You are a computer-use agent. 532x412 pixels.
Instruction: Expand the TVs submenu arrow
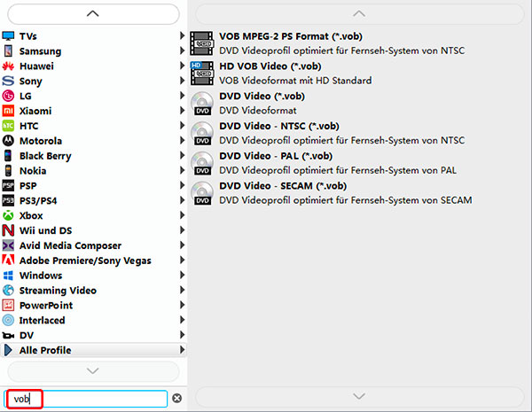182,35
